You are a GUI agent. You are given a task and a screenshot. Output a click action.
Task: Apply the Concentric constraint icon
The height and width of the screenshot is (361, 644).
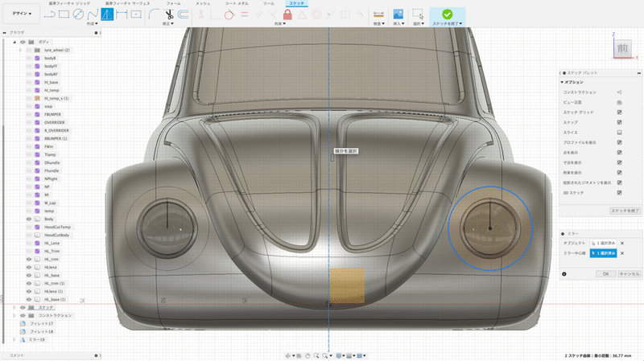click(316, 14)
